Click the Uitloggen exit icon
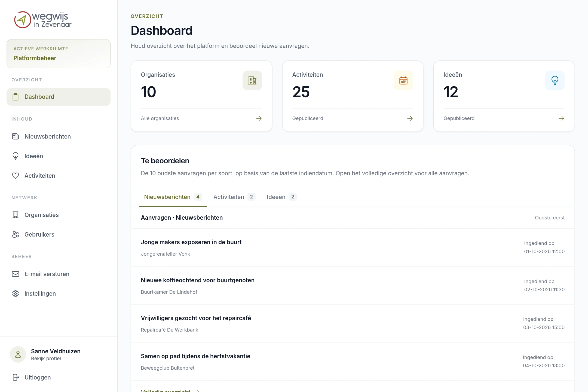This screenshot has height=392, width=588. pos(16,377)
